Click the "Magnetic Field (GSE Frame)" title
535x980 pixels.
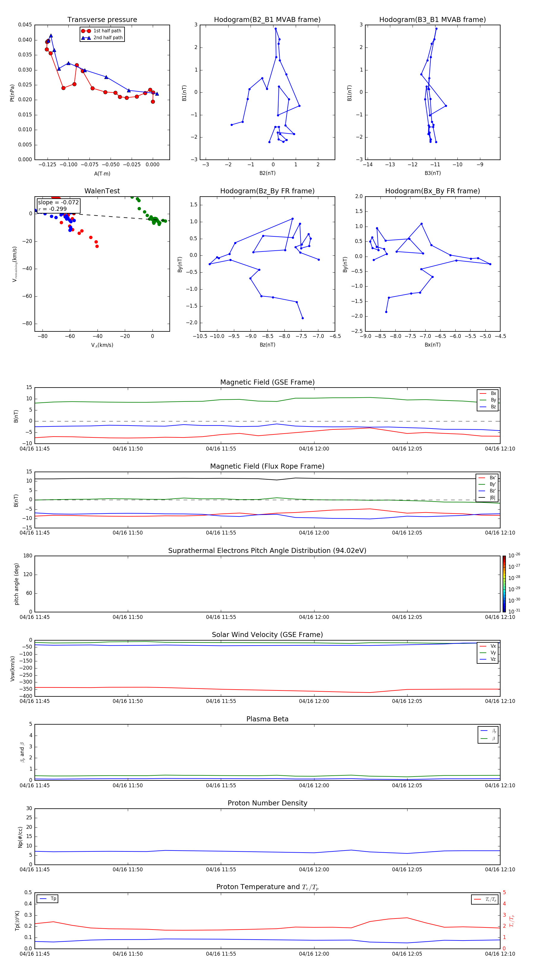[x=267, y=382]
